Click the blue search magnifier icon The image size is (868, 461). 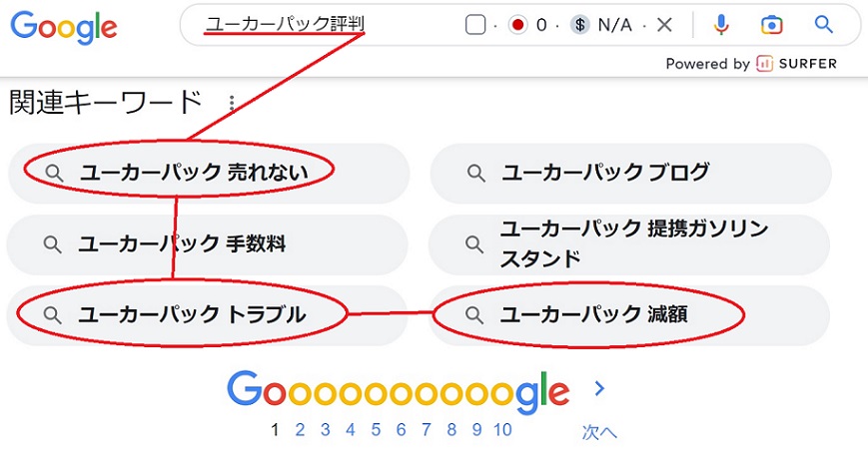tap(823, 25)
